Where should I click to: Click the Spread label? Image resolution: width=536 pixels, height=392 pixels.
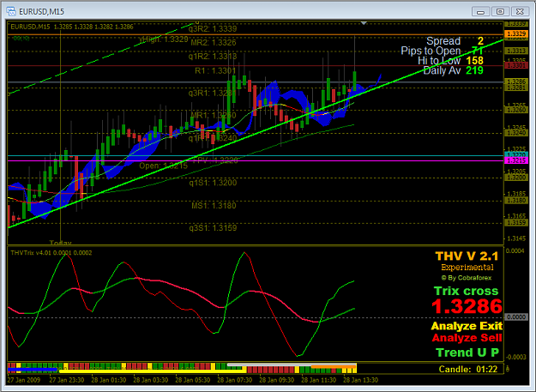tap(443, 41)
